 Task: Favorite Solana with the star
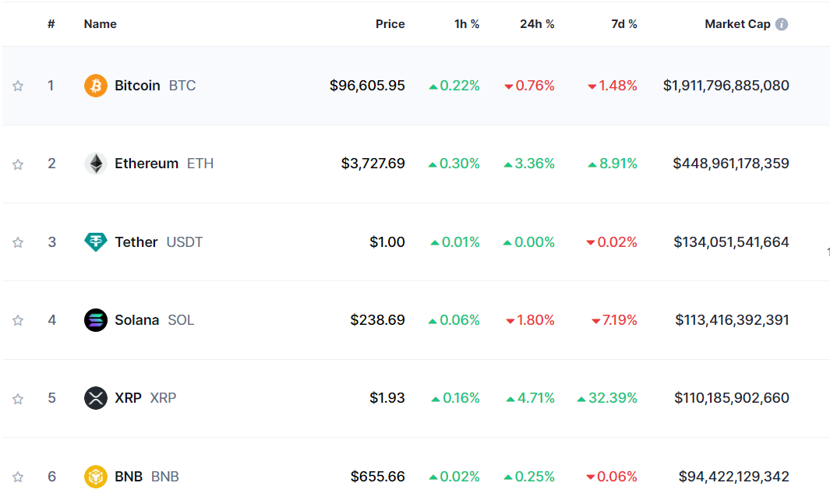point(18,320)
